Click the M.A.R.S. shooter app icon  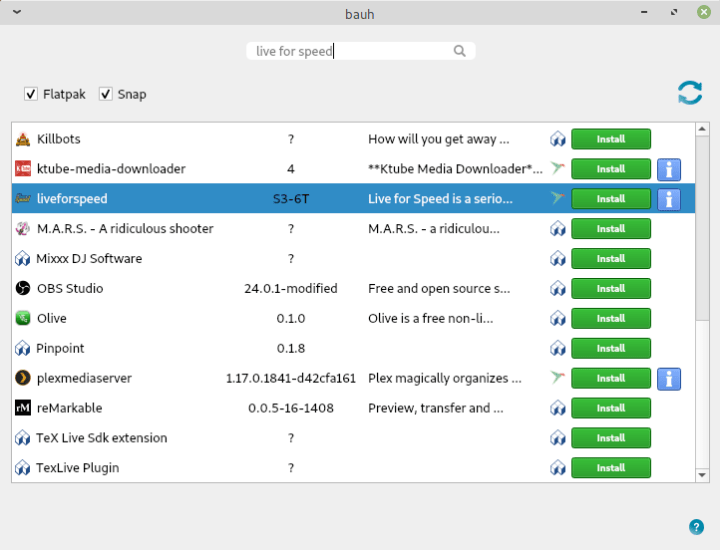coord(22,229)
